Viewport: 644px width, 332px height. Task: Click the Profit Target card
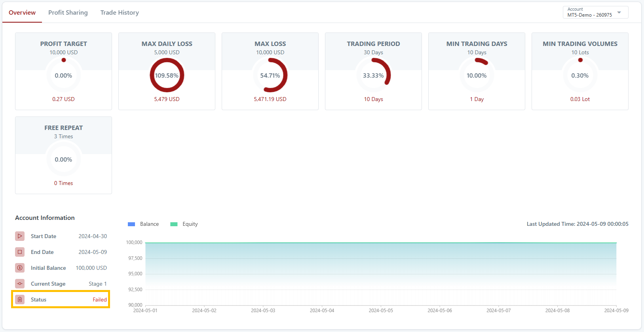point(63,71)
